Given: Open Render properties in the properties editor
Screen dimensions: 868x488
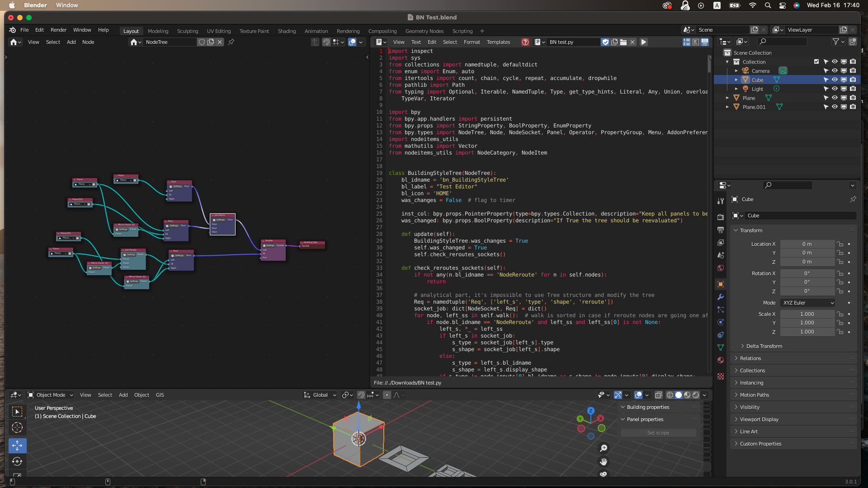Looking at the screenshot, I should [721, 216].
